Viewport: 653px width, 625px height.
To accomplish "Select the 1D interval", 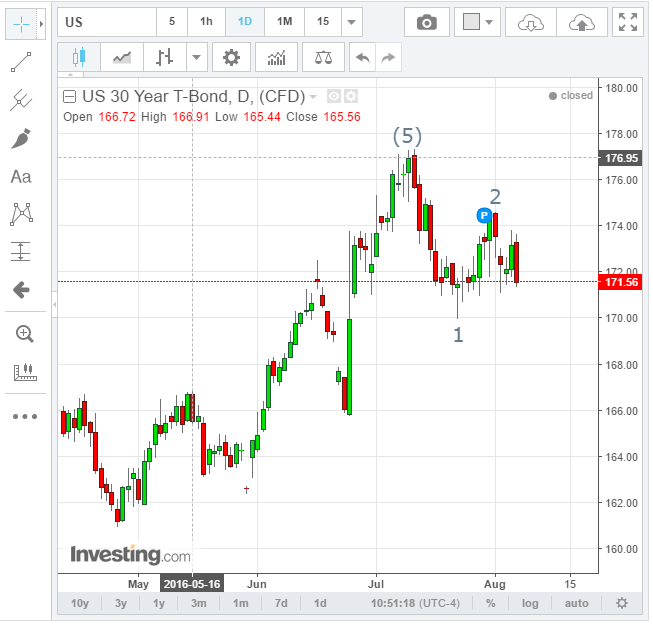I will (245, 22).
